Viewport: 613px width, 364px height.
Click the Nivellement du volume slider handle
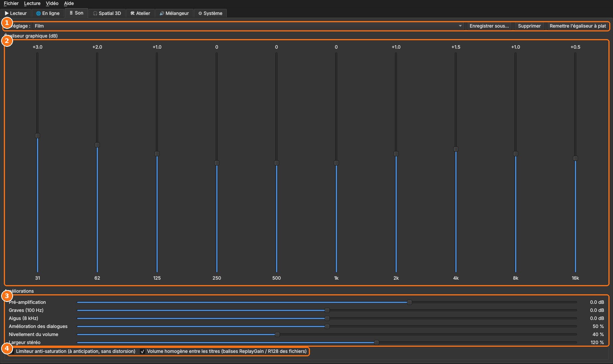[277, 334]
